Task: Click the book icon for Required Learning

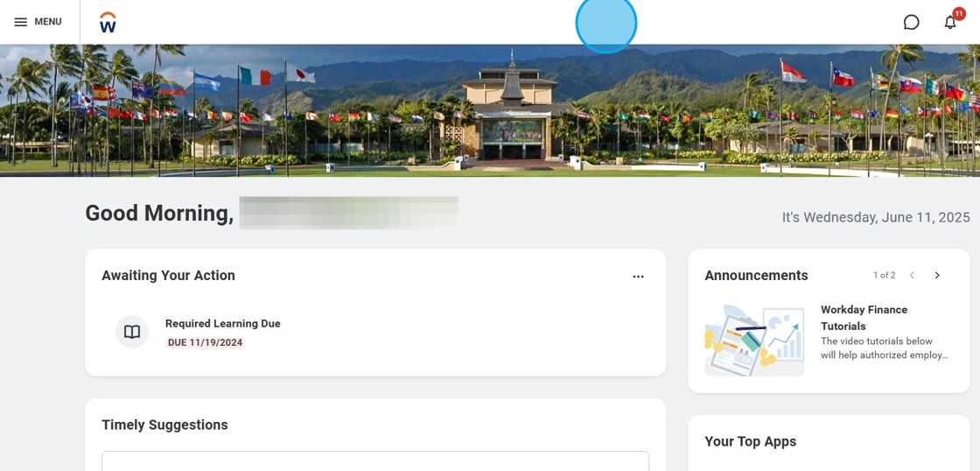Action: [132, 332]
